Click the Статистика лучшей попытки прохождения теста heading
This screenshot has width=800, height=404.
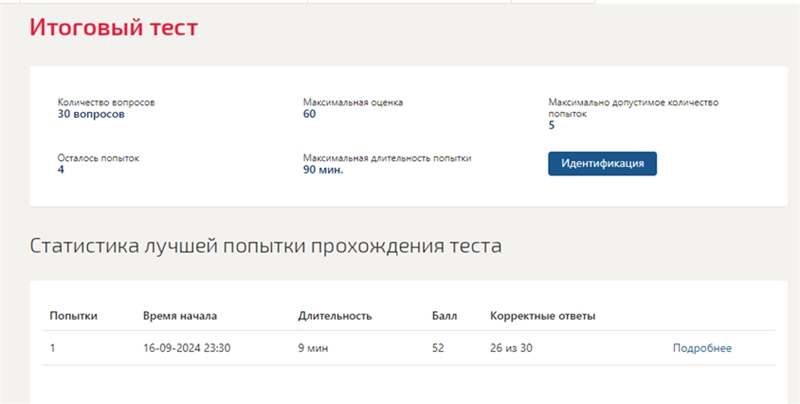[x=266, y=246]
